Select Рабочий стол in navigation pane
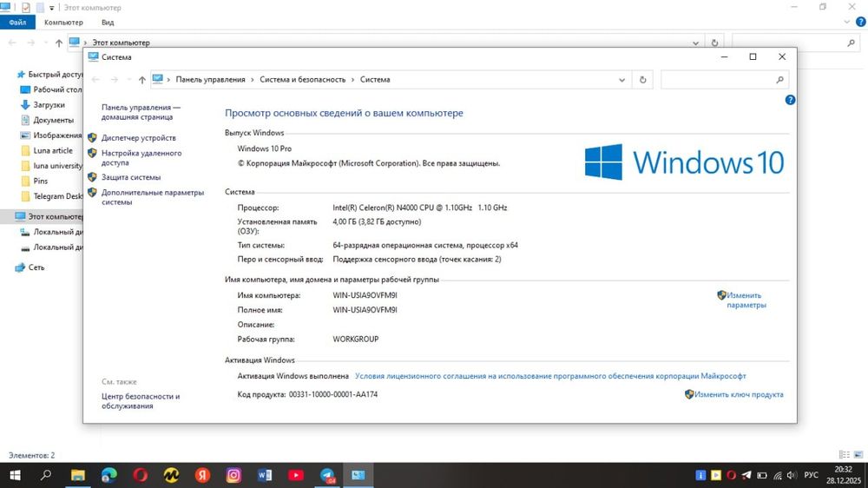The height and width of the screenshot is (488, 868). pos(51,89)
